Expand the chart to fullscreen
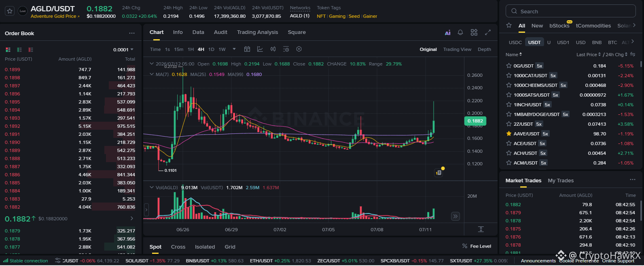Image resolution: width=644 pixels, height=266 pixels. [x=488, y=32]
